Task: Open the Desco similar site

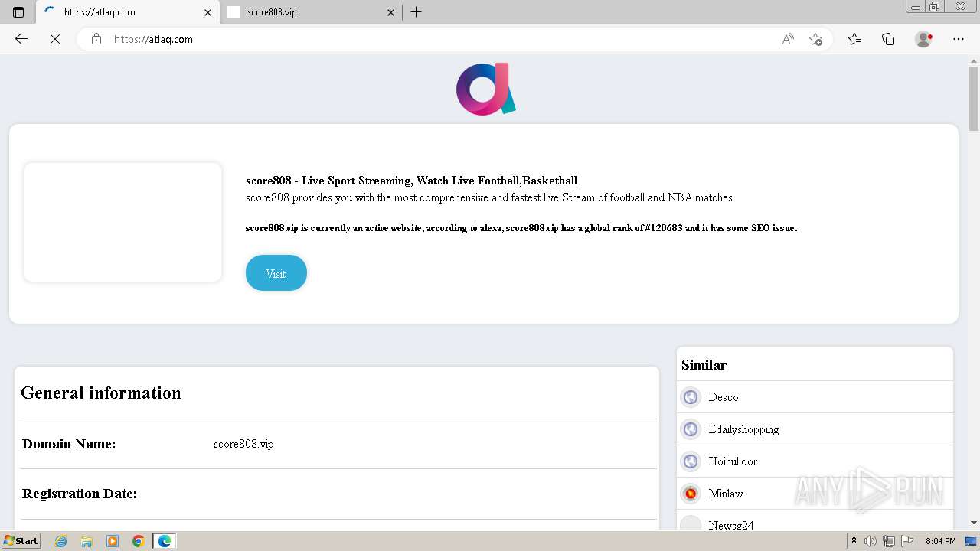Action: click(x=723, y=397)
